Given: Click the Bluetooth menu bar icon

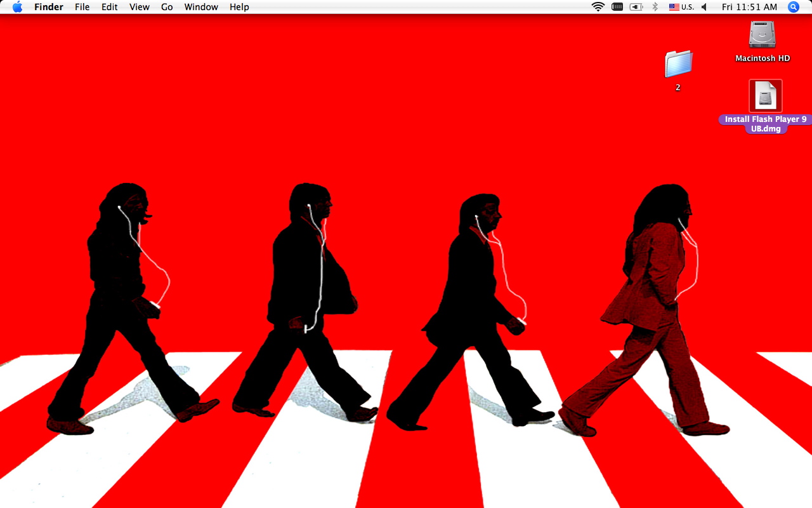Looking at the screenshot, I should (x=655, y=7).
